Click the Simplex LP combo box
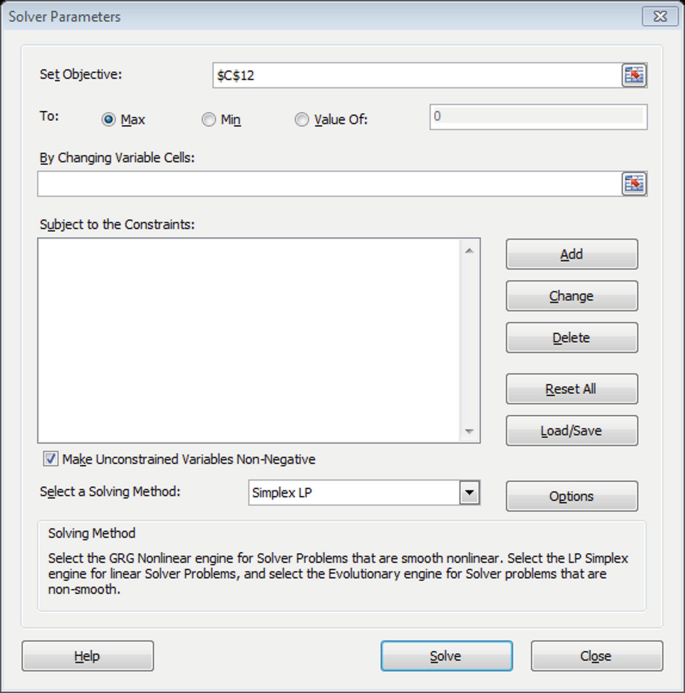 click(x=364, y=492)
